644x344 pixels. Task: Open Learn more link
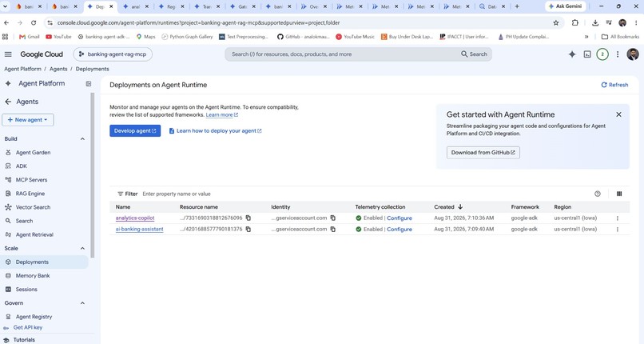222,115
